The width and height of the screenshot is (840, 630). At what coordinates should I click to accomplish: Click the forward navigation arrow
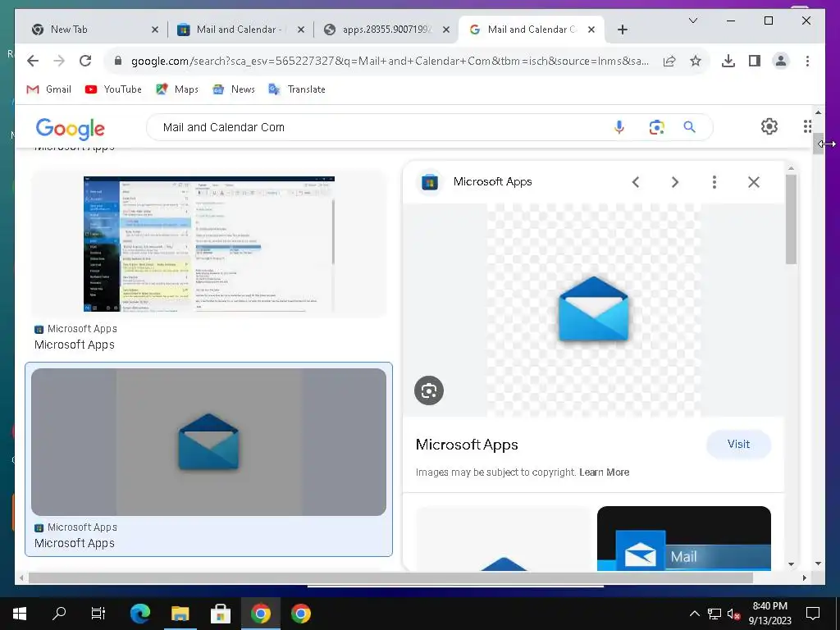59,61
